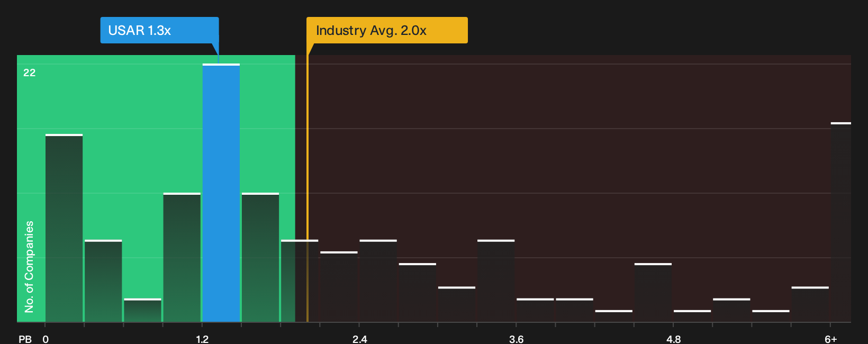The image size is (868, 344).
Task: Click the '6+' x-axis tick label
Action: [x=831, y=339]
